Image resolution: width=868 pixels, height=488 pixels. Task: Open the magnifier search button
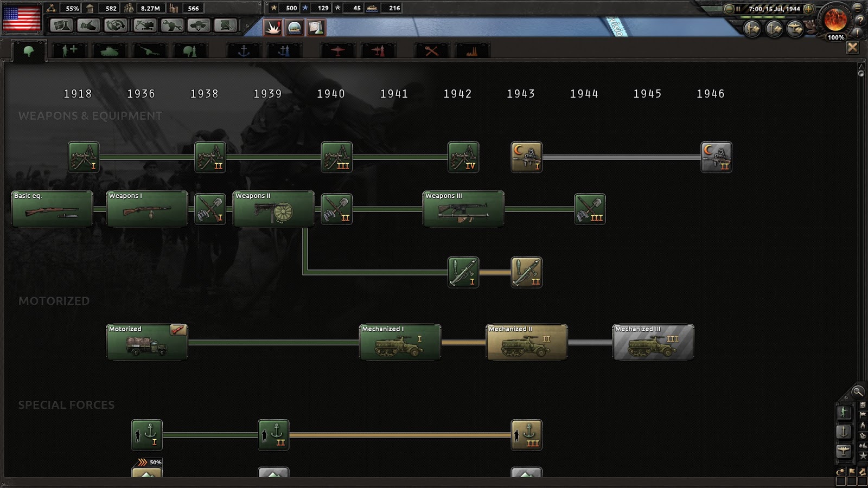pyautogui.click(x=858, y=391)
